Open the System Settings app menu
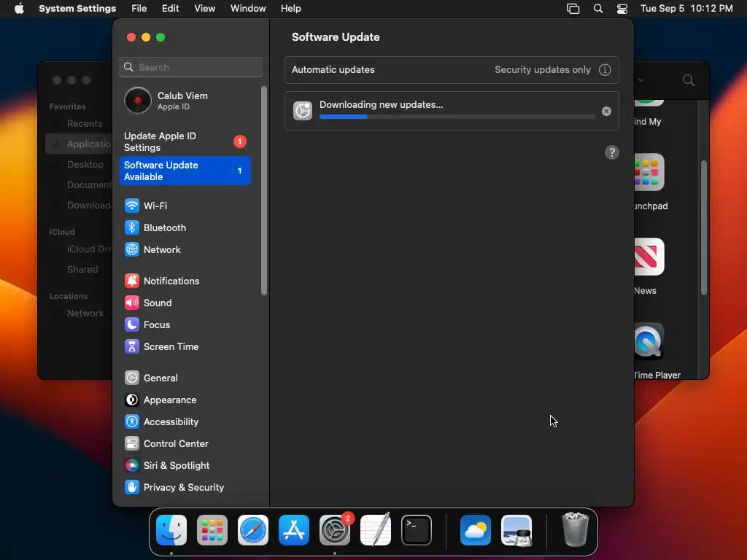The width and height of the screenshot is (747, 560). coord(77,9)
